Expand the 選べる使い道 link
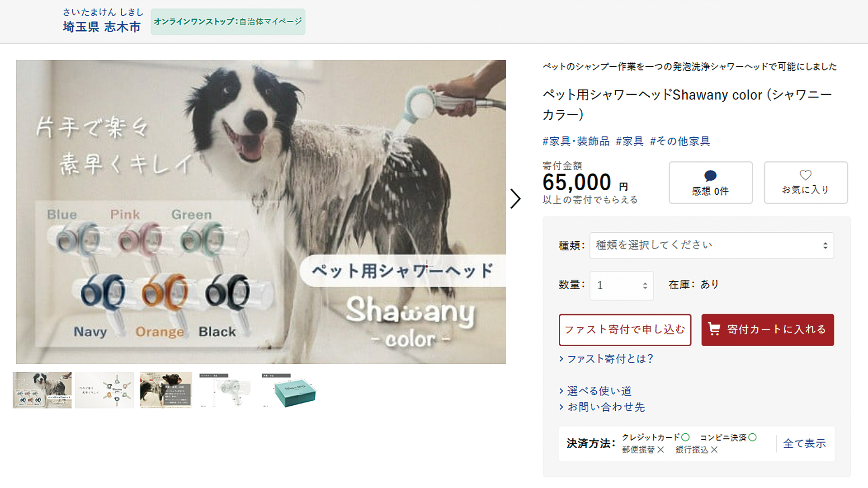Viewport: 868px width, 488px height. [x=595, y=391]
